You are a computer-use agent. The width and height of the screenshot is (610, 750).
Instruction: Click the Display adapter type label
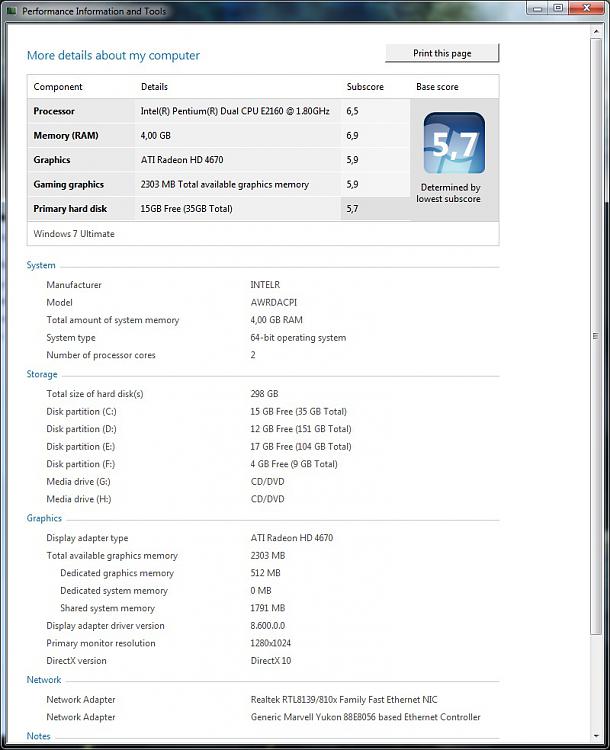point(87,538)
